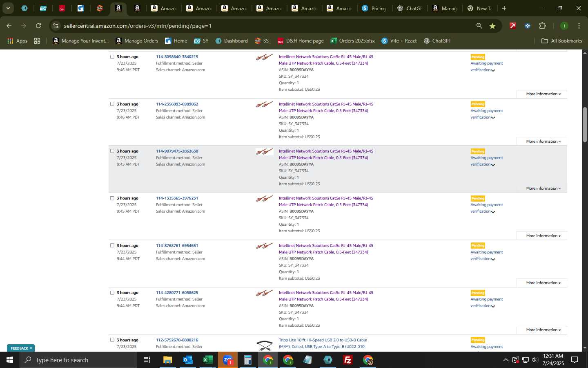This screenshot has height=368, width=588.
Task: Expand More information for order 114-8768761-6954651
Action: pyautogui.click(x=541, y=283)
